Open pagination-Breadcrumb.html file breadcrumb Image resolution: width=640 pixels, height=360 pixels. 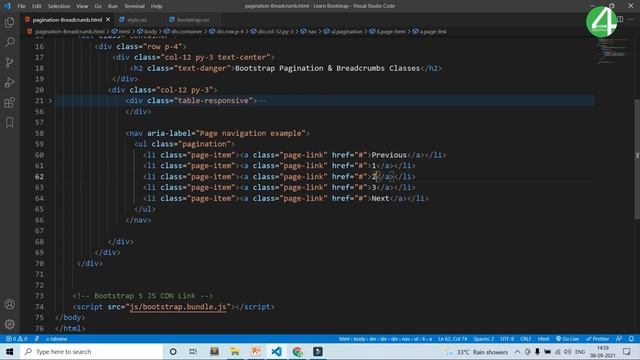[x=66, y=31]
